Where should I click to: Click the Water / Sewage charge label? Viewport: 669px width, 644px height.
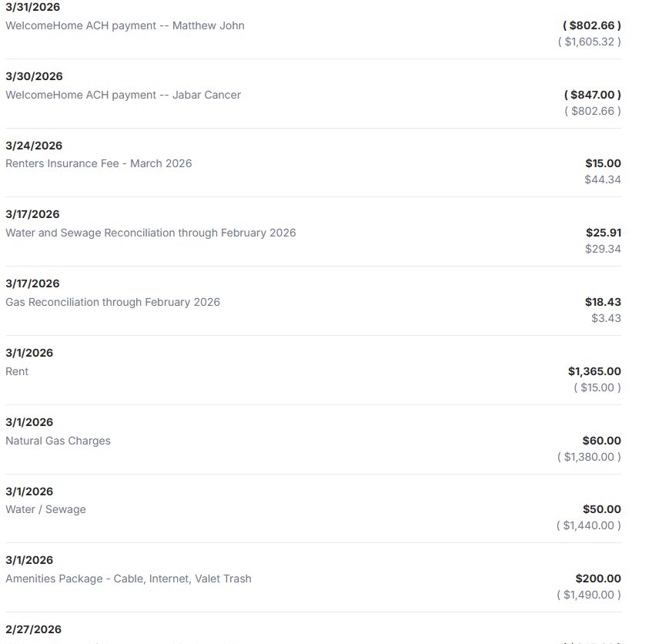point(45,509)
